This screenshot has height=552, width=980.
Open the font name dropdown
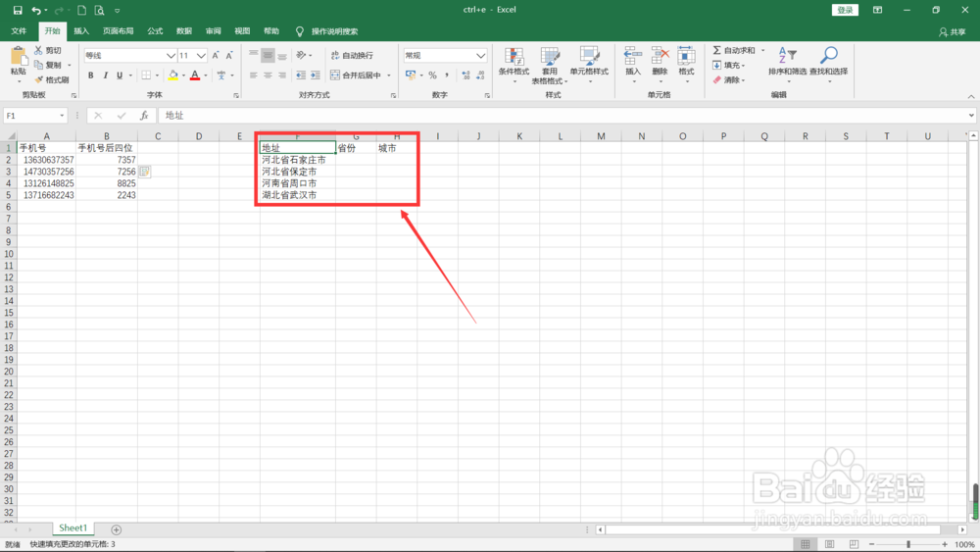[171, 56]
